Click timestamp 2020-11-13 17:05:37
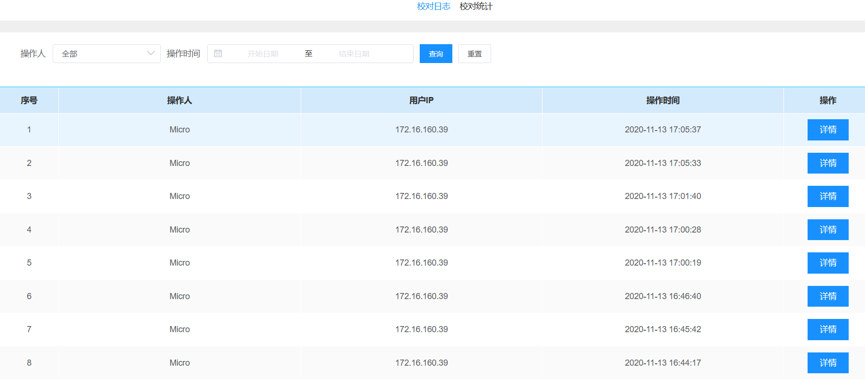This screenshot has width=865, height=382. point(663,130)
